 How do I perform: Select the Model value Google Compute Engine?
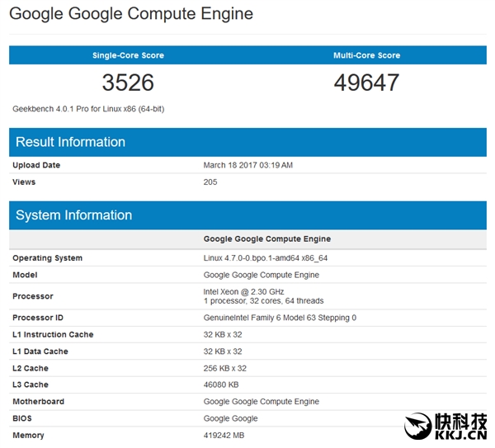point(262,275)
